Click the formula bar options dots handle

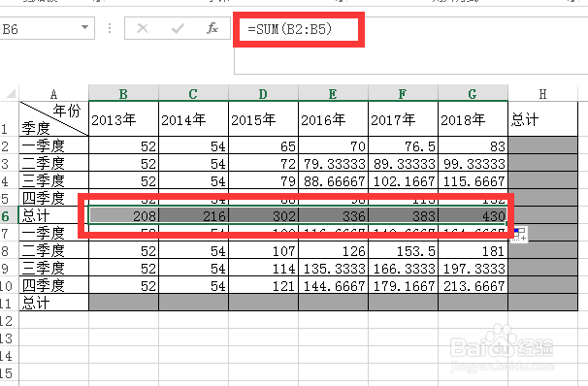click(x=110, y=28)
